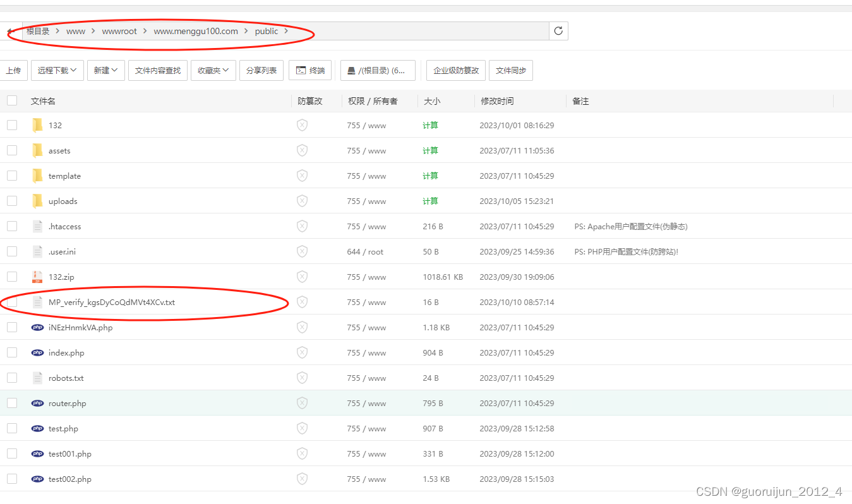Click the 分享列表 button
The image size is (852, 504).
(261, 70)
